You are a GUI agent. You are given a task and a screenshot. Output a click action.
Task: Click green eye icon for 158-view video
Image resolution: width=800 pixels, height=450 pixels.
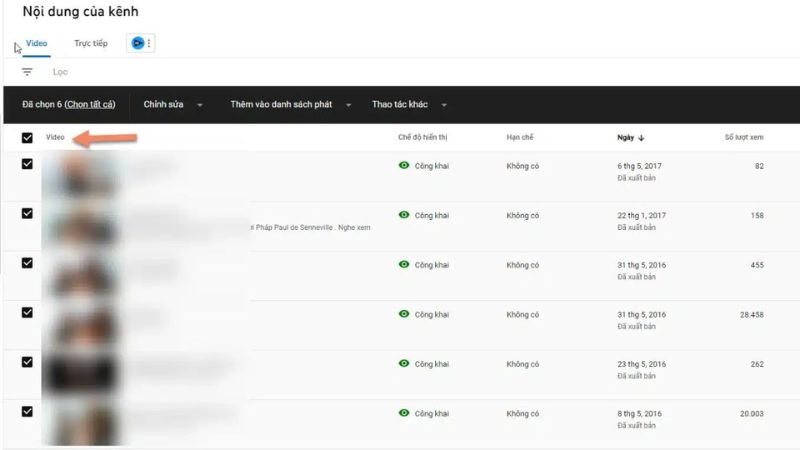[x=404, y=214]
